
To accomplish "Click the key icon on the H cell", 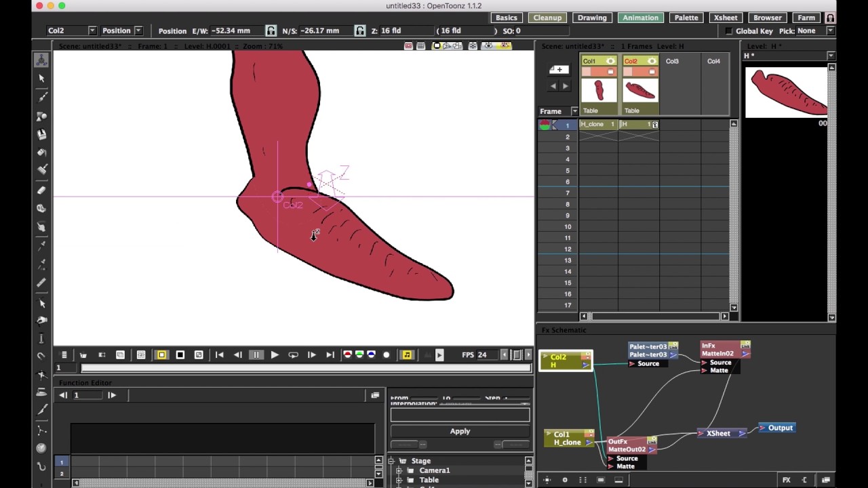I will pyautogui.click(x=655, y=125).
